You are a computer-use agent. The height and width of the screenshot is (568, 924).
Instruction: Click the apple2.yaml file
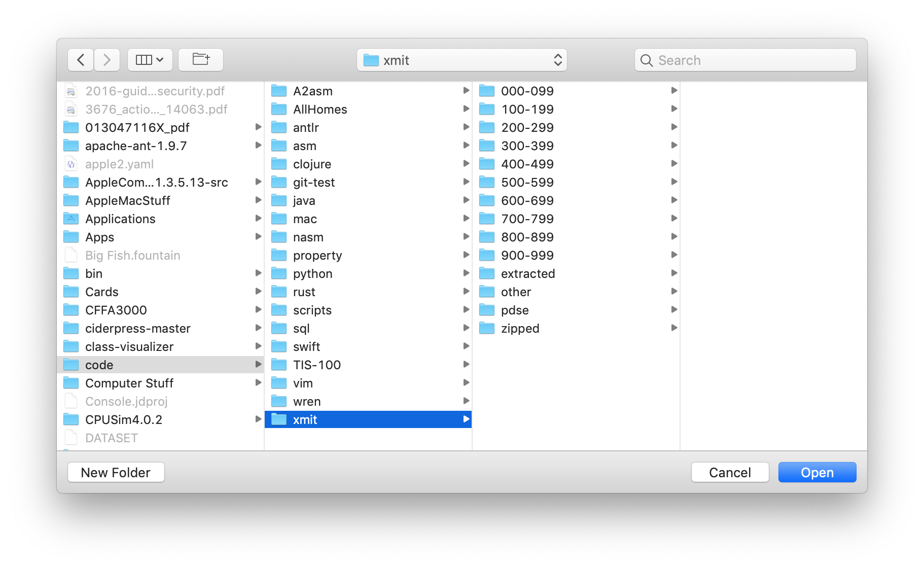pyautogui.click(x=160, y=164)
